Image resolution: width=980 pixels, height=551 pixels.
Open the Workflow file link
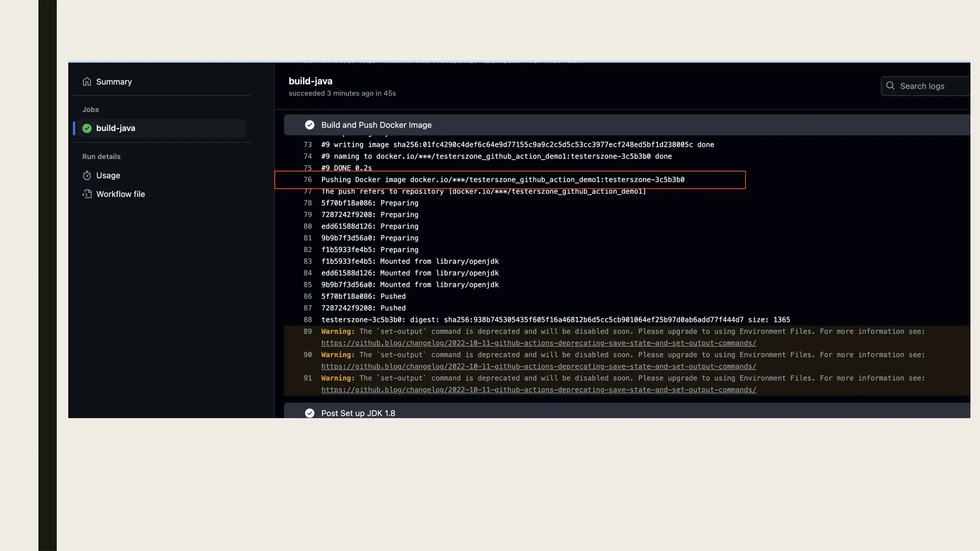121,194
